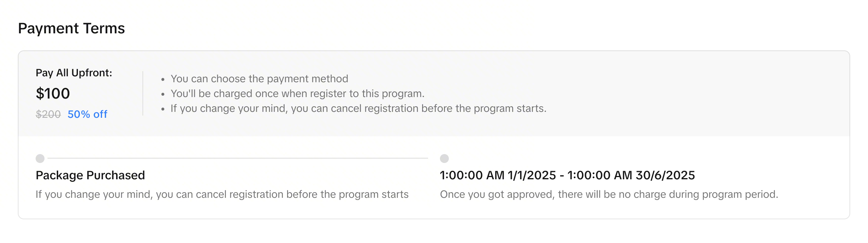This screenshot has height=243, width=868.
Task: Click the crossed-out $200 original price
Action: [48, 114]
